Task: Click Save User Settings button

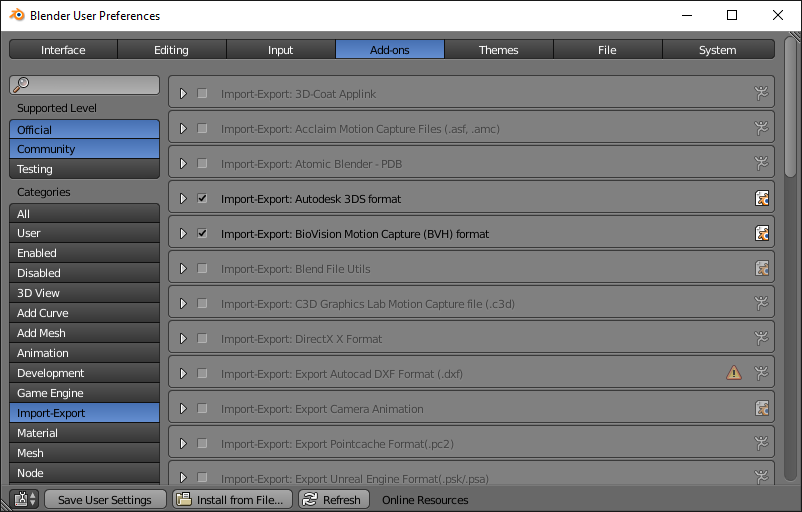Action: (x=105, y=499)
